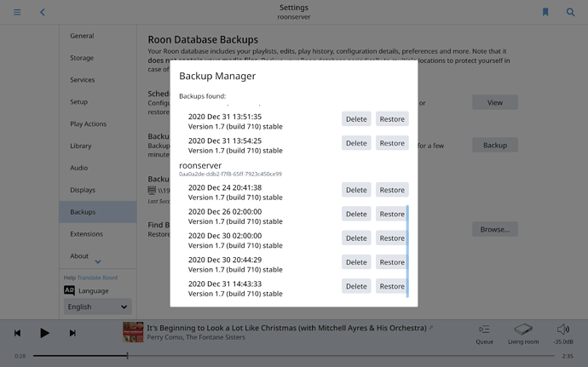Click the song title It's Beginning to Look
Viewport: 588px width, 367px height.
[x=287, y=328]
